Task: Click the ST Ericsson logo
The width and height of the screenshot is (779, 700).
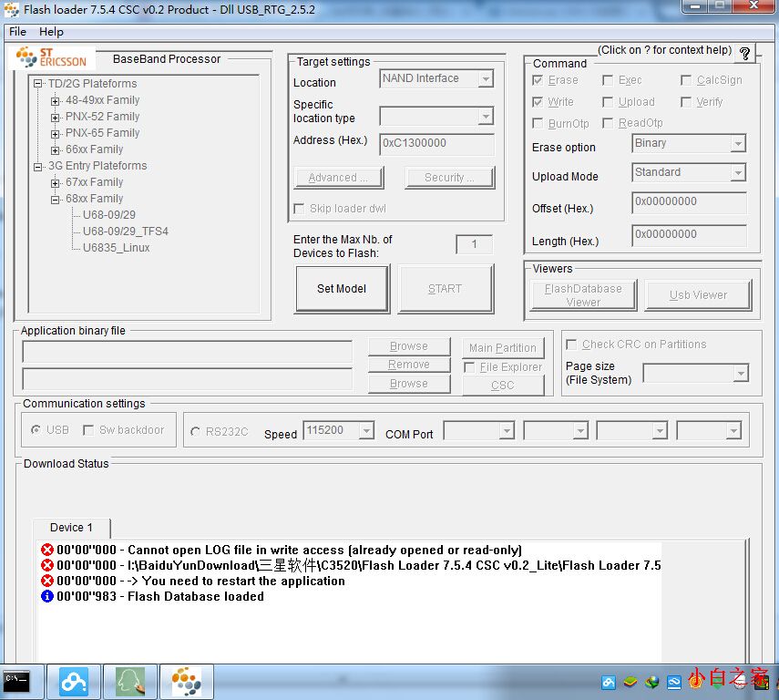Action: (x=52, y=57)
